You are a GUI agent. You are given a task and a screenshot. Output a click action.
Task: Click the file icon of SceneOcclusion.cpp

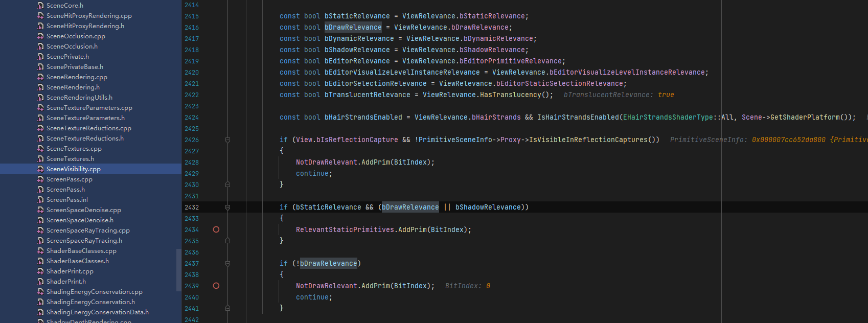point(40,36)
